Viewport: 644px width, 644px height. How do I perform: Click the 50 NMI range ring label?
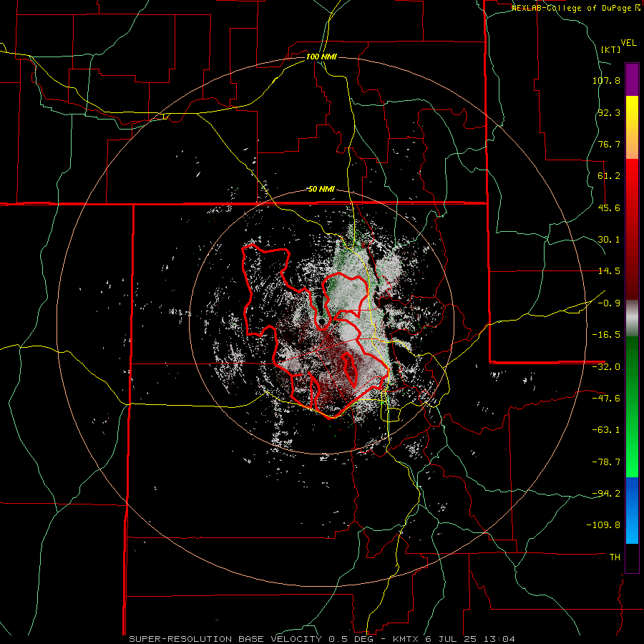321,190
